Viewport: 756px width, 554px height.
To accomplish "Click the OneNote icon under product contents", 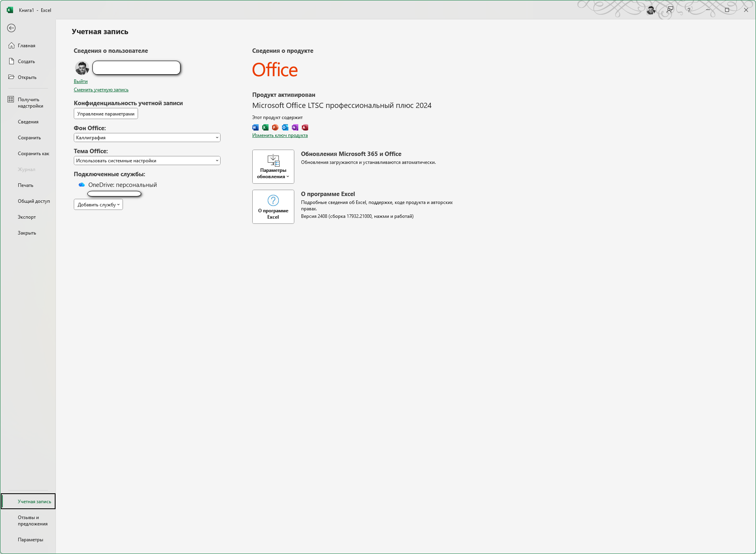I will [295, 127].
